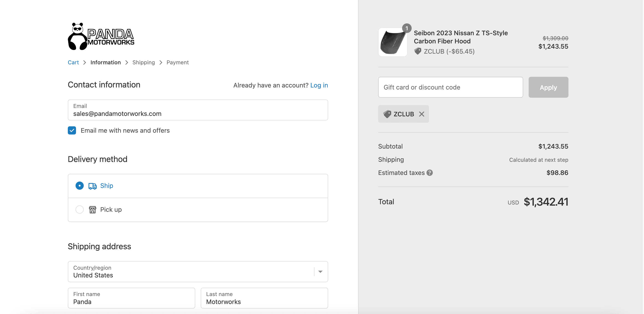
Task: Click the Apply discount button
Action: click(x=548, y=87)
